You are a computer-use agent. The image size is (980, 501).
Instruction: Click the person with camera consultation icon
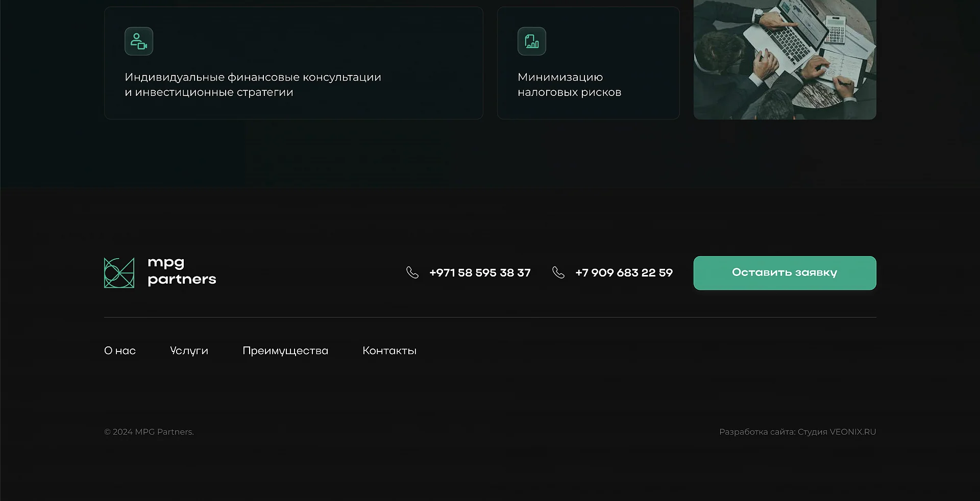pos(139,41)
